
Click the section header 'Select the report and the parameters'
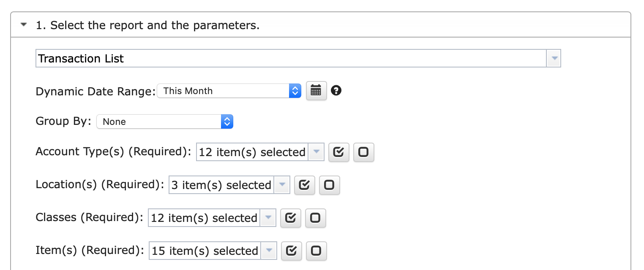coord(147,25)
